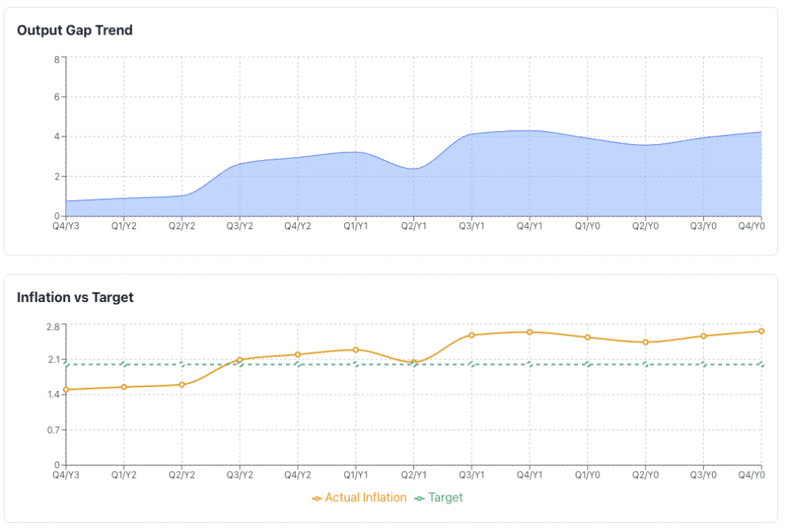Pick the Actual Inflation point at Q2/Y0
The width and height of the screenshot is (785, 532).
(645, 342)
